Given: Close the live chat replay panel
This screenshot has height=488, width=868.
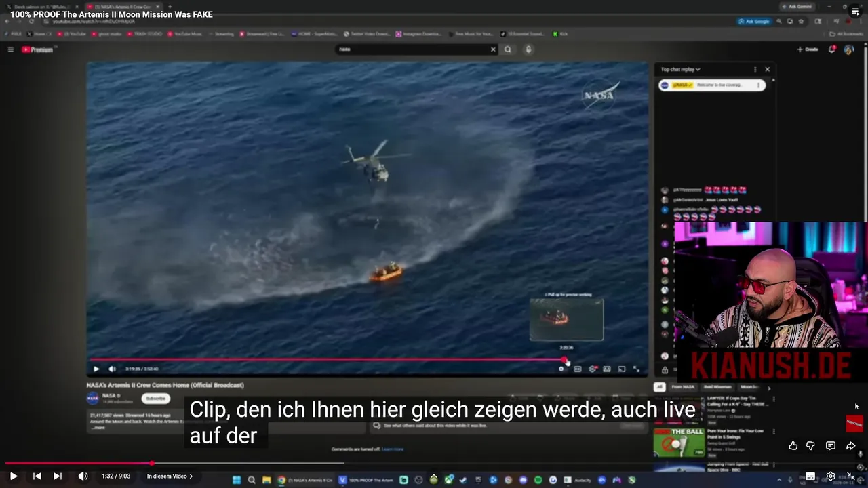Looking at the screenshot, I should (767, 69).
